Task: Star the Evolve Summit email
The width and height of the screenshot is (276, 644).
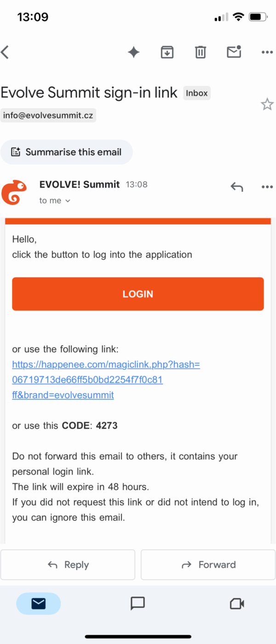Action: pyautogui.click(x=267, y=104)
